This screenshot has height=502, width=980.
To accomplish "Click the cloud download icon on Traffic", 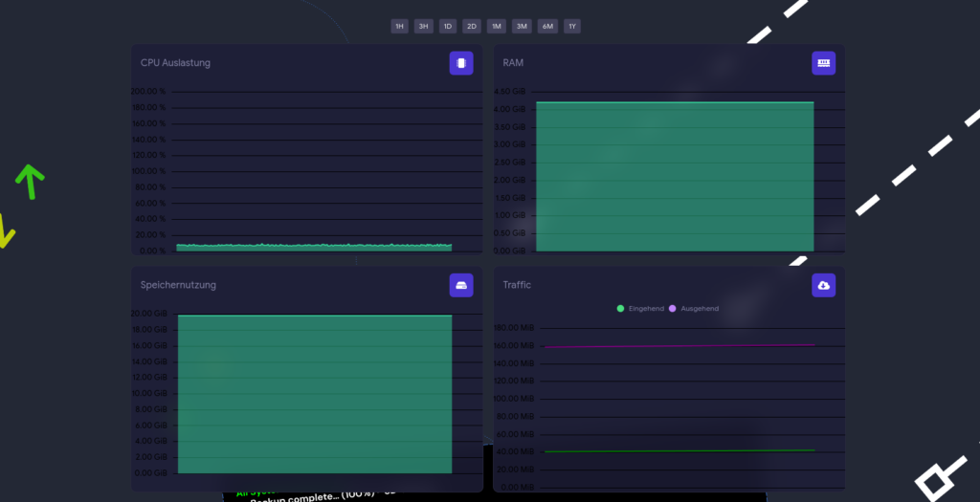I will pyautogui.click(x=823, y=285).
